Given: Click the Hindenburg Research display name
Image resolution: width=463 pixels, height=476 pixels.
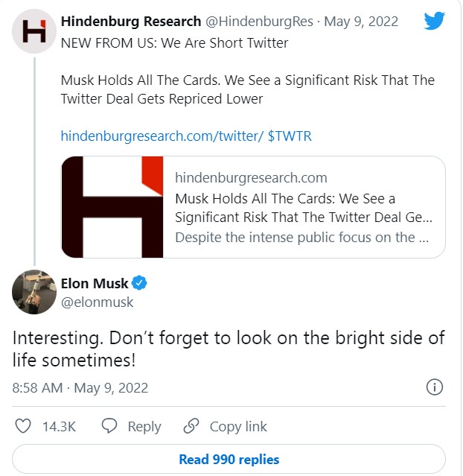Looking at the screenshot, I should click(131, 21).
